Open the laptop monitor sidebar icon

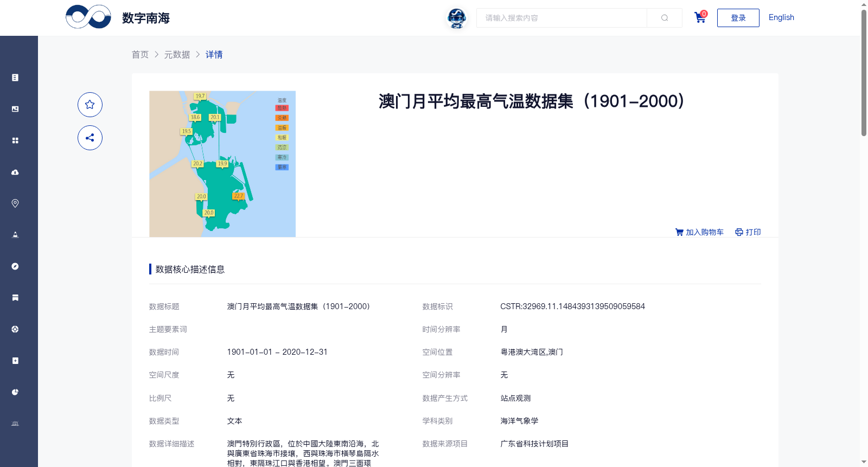pos(15,424)
